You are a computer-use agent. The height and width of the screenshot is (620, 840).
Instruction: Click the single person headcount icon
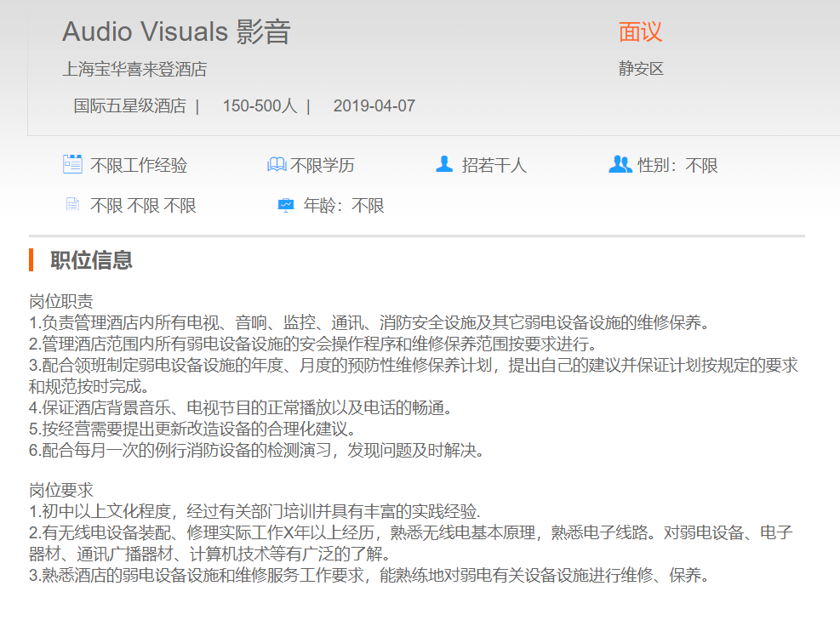[x=443, y=164]
